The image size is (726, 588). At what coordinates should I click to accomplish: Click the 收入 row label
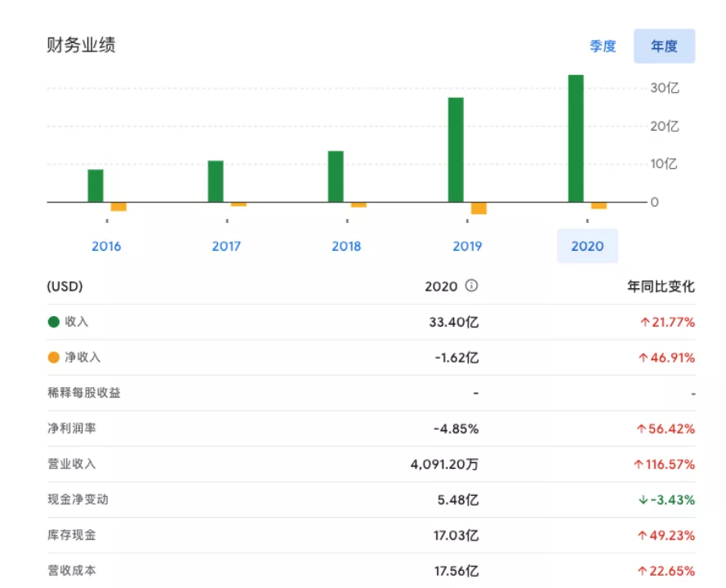click(x=77, y=322)
